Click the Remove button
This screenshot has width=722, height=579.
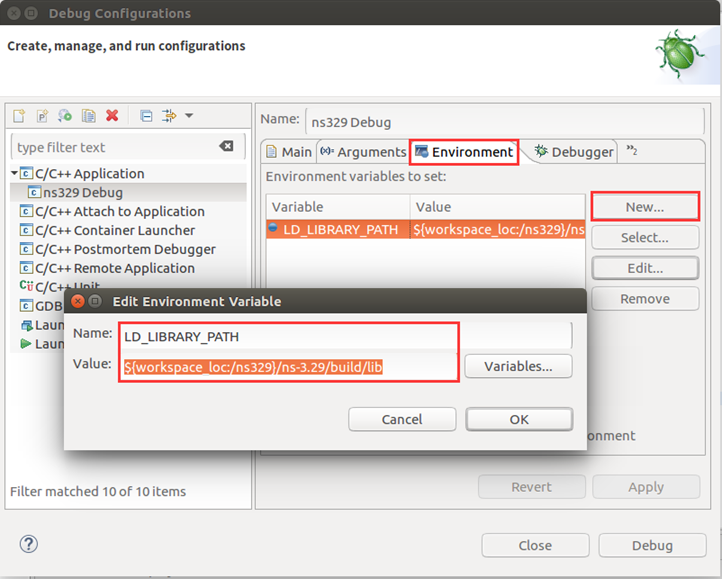click(645, 299)
